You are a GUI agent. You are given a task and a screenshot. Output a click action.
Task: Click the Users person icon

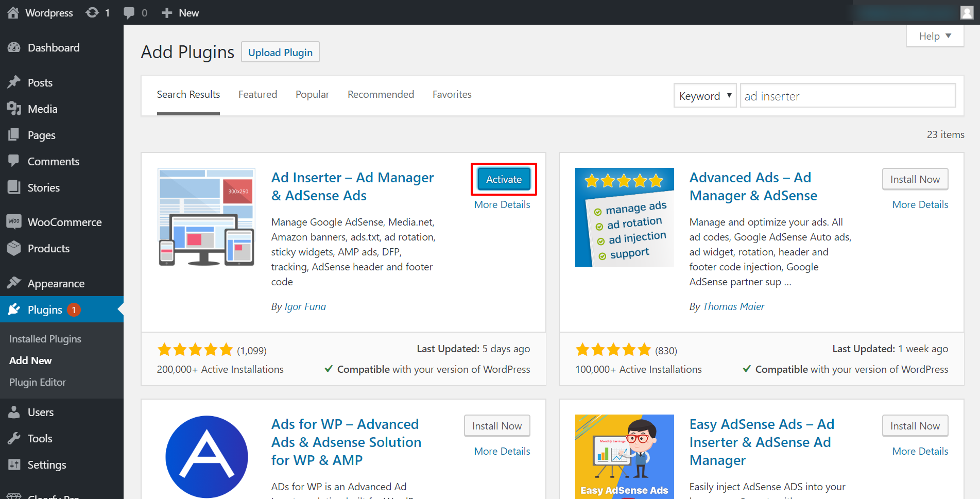(x=14, y=412)
